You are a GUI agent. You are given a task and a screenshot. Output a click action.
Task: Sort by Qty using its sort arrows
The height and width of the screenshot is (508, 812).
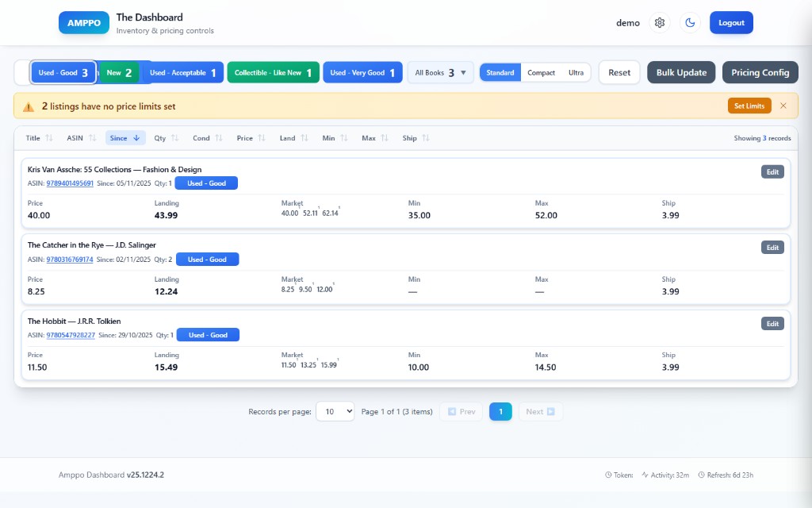tap(174, 138)
